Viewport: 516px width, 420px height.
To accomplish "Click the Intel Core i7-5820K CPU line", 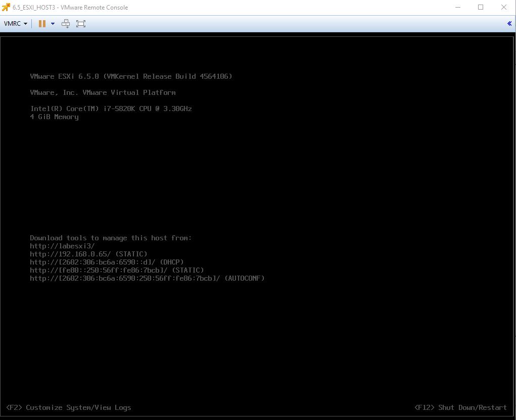I will (111, 109).
